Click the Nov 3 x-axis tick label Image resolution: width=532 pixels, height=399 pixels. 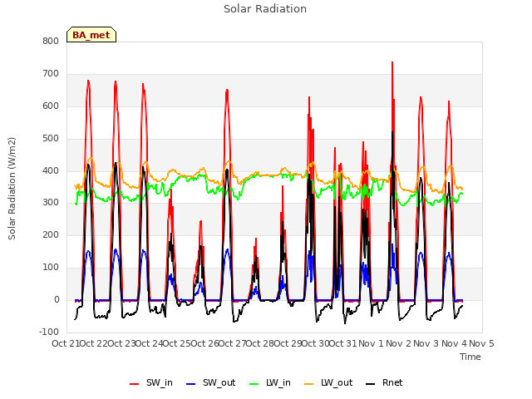[426, 343]
